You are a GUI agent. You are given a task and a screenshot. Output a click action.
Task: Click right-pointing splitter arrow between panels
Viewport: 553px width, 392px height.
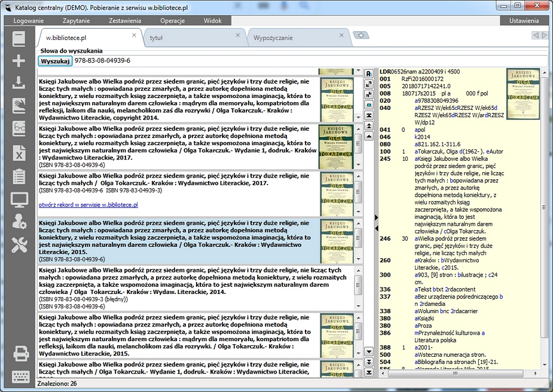(x=376, y=216)
